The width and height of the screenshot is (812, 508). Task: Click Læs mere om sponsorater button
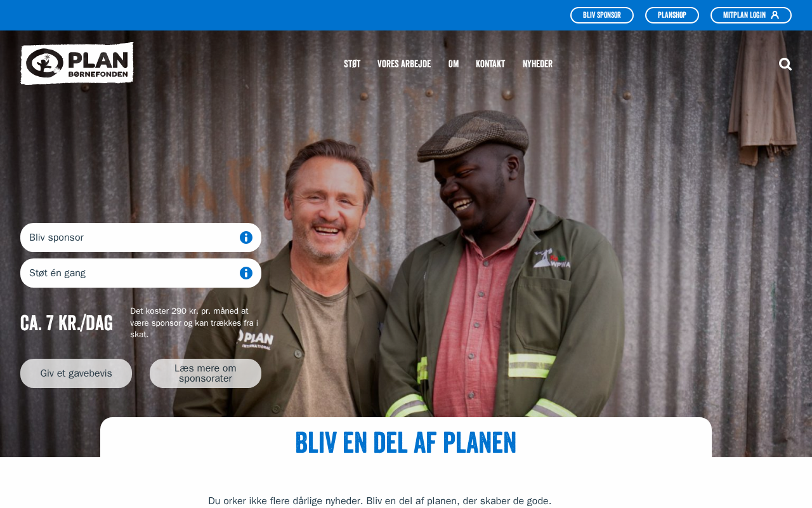tap(206, 373)
